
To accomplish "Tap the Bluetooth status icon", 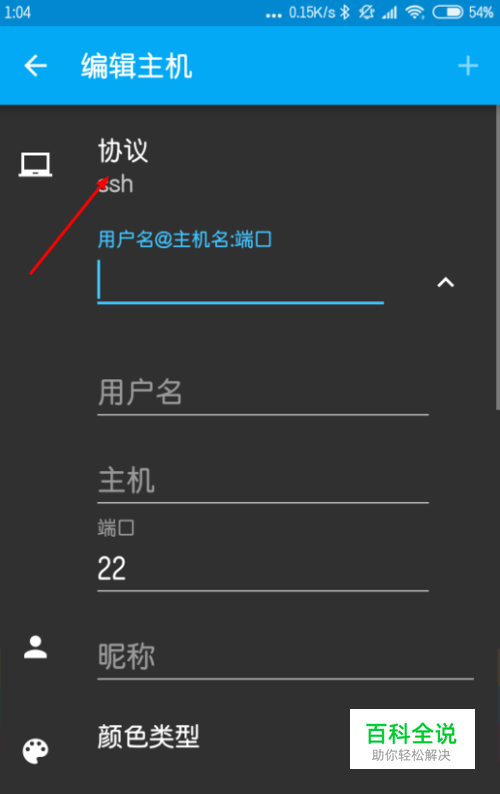I will (x=345, y=12).
